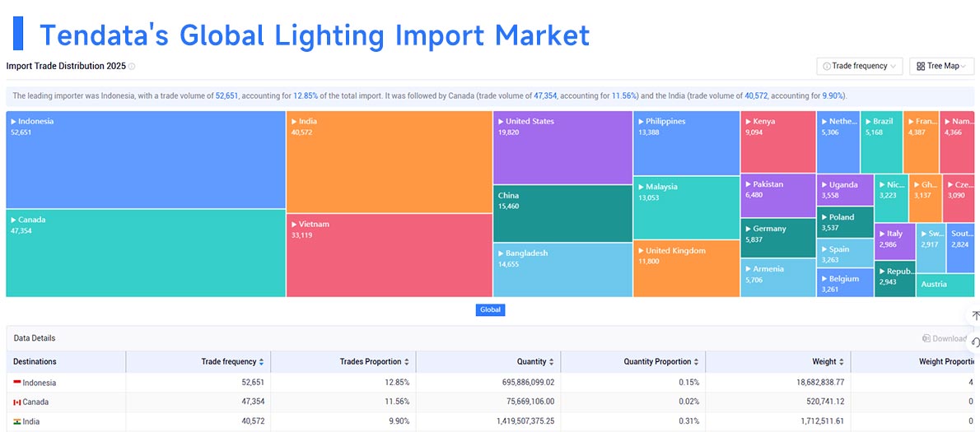Click the headset support icon

(976, 342)
